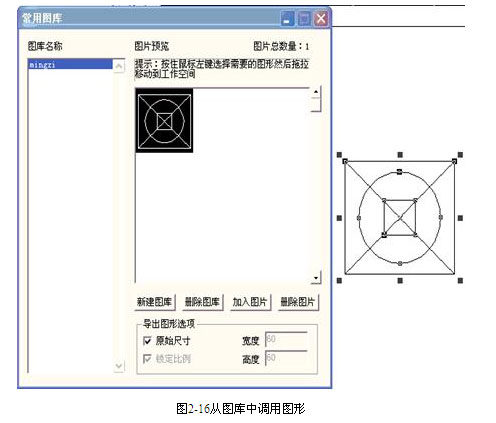The height and width of the screenshot is (423, 496).
Task: Click the bottom-right selection handle of the canvas shape
Action: pyautogui.click(x=460, y=281)
